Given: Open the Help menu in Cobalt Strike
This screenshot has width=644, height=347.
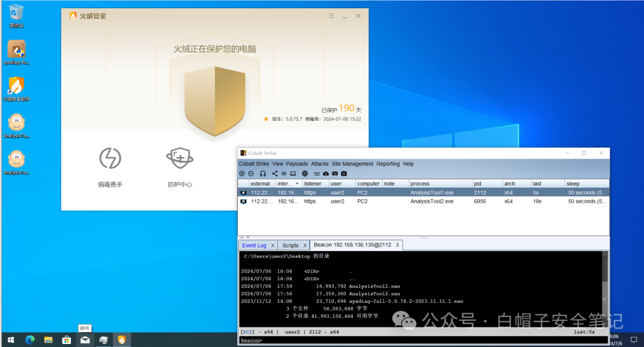Looking at the screenshot, I should (408, 164).
